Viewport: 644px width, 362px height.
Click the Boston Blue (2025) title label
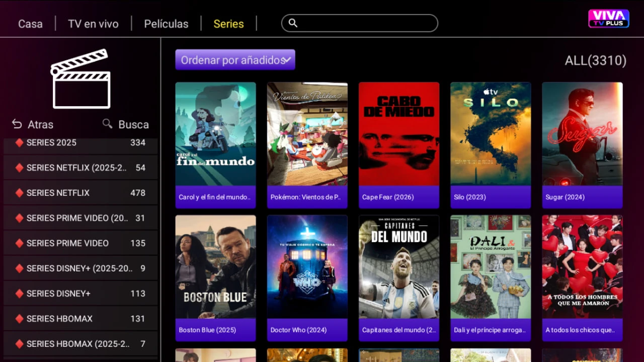coord(207,330)
